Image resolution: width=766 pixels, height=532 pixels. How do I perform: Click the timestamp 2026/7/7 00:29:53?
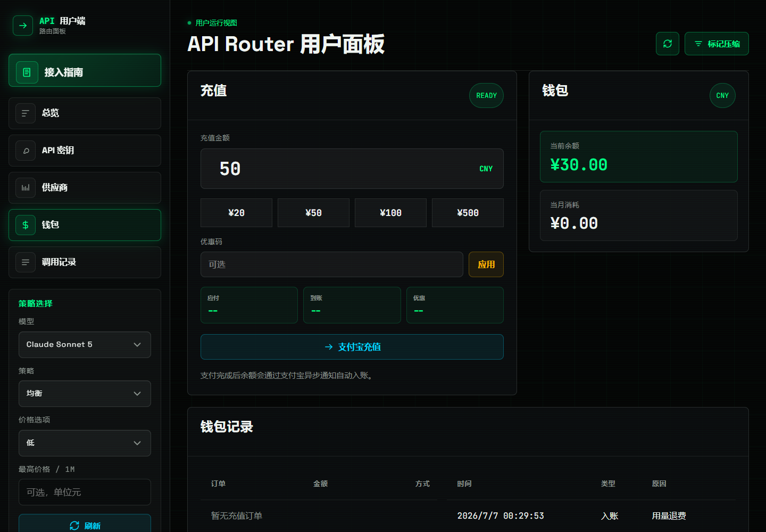pos(501,516)
